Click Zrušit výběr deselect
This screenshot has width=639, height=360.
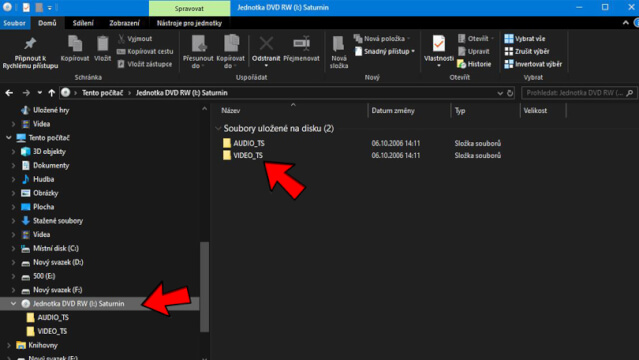coord(527,51)
